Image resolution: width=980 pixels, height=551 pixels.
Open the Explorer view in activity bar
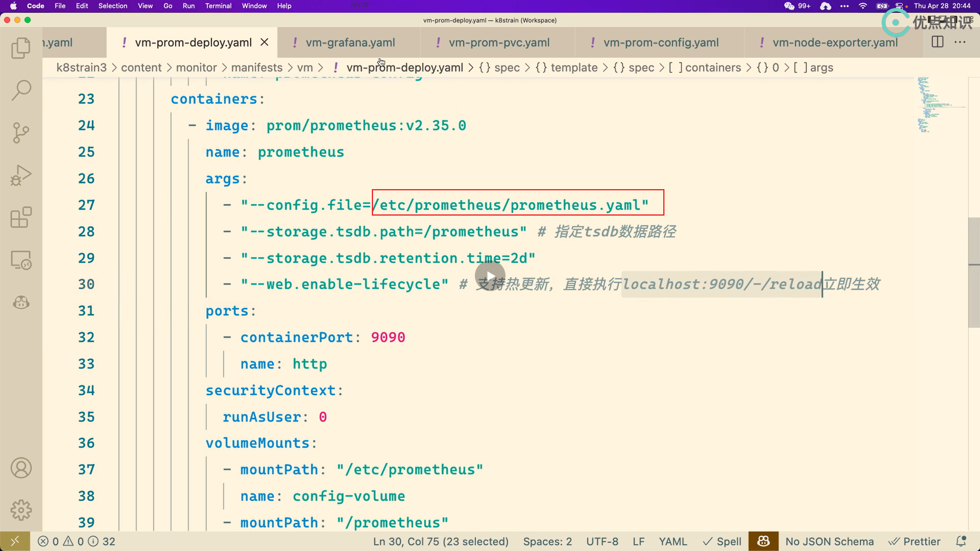[21, 48]
